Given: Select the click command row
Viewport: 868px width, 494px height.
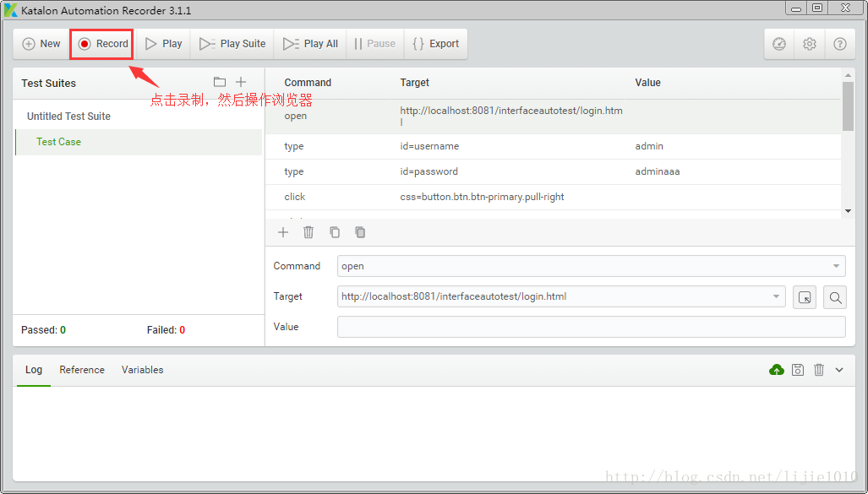Looking at the screenshot, I should 553,197.
